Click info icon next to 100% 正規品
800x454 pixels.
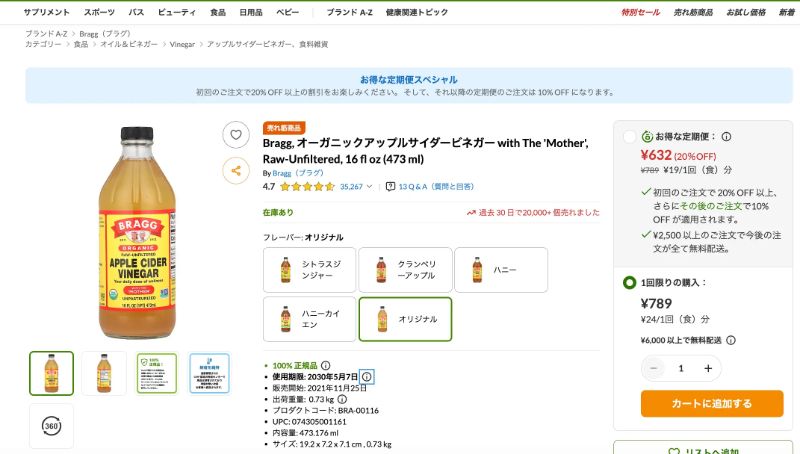[325, 366]
